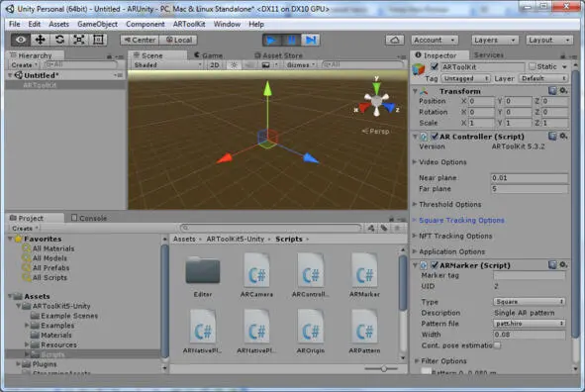Toggle the AR Controller script checkbox
This screenshot has height=392, width=585.
[x=435, y=137]
